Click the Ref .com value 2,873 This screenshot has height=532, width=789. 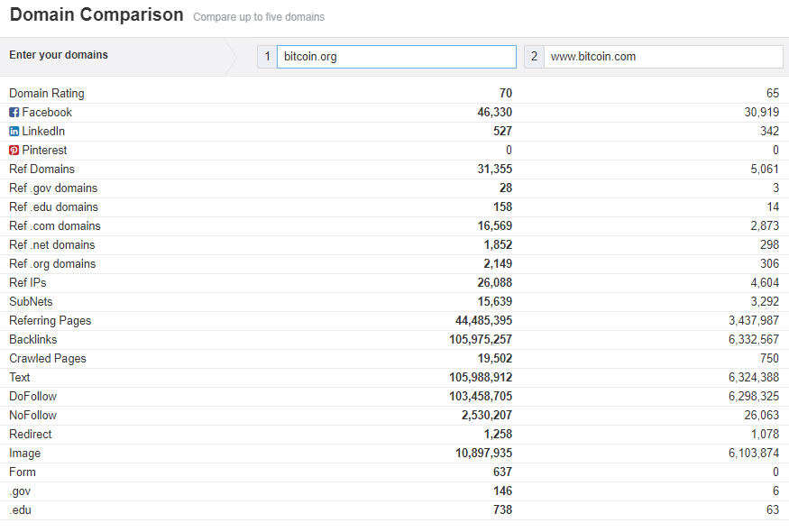click(x=765, y=226)
